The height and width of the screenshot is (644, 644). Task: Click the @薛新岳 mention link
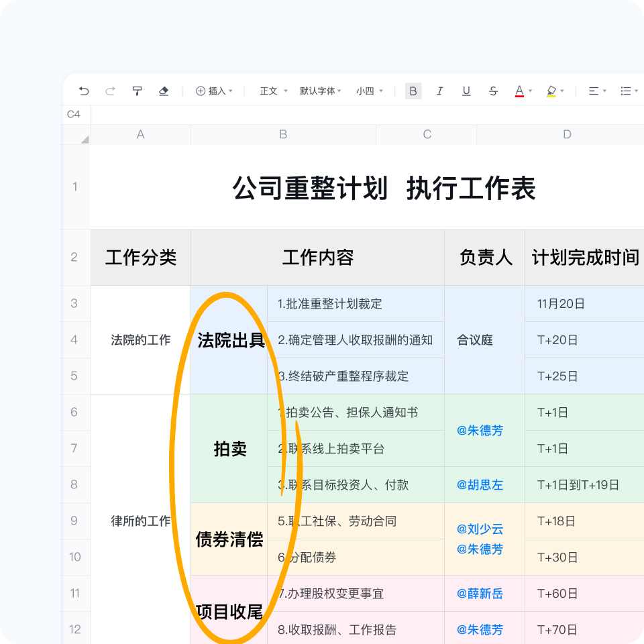pyautogui.click(x=480, y=594)
